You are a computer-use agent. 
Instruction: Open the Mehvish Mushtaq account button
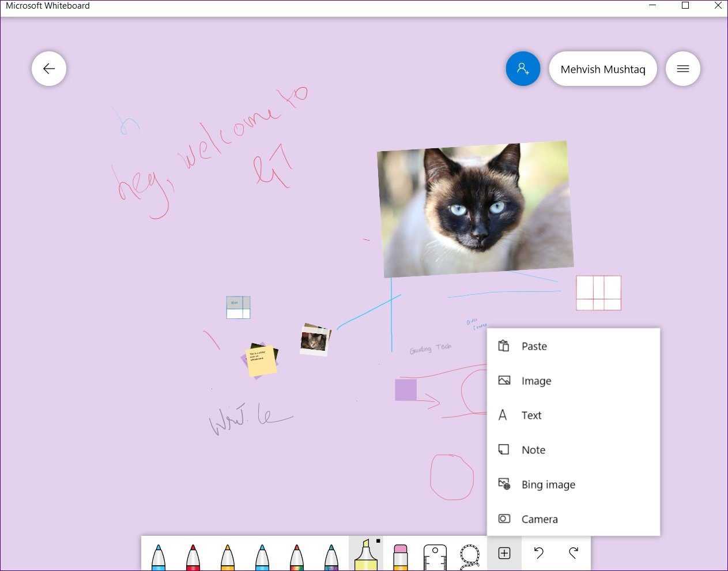603,69
